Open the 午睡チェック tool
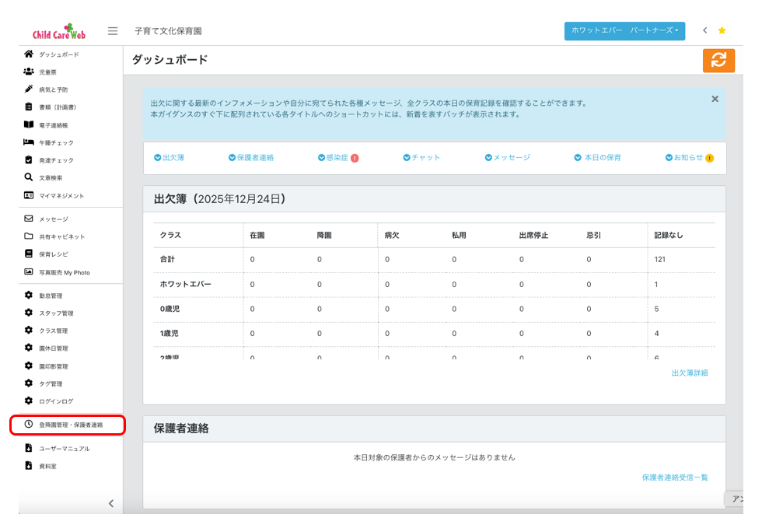Screen dimensions: 762x532 [26, 142]
